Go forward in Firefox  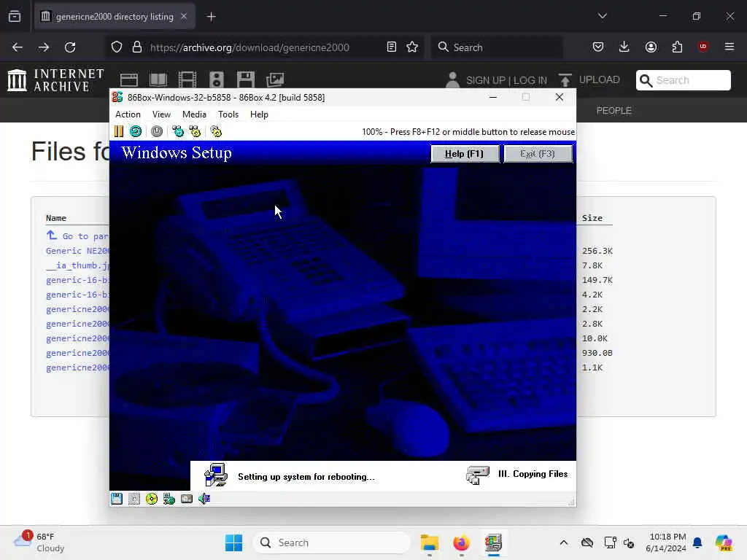tap(44, 47)
